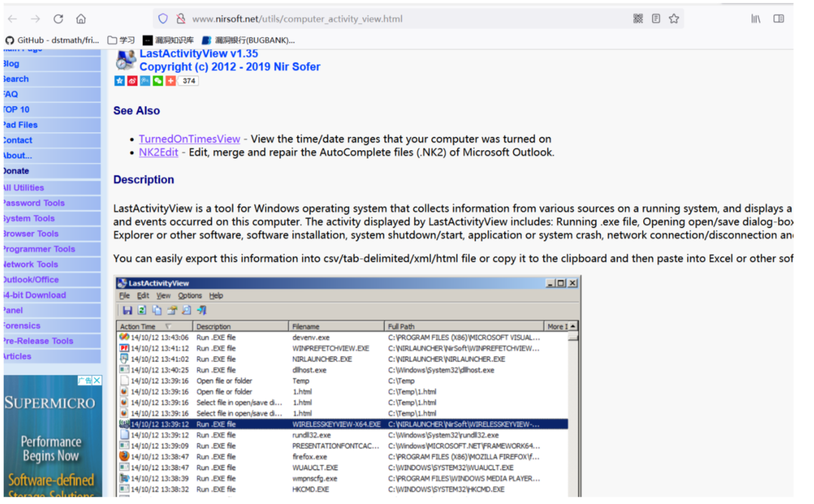Reload the page with the refresh icon

[x=58, y=19]
